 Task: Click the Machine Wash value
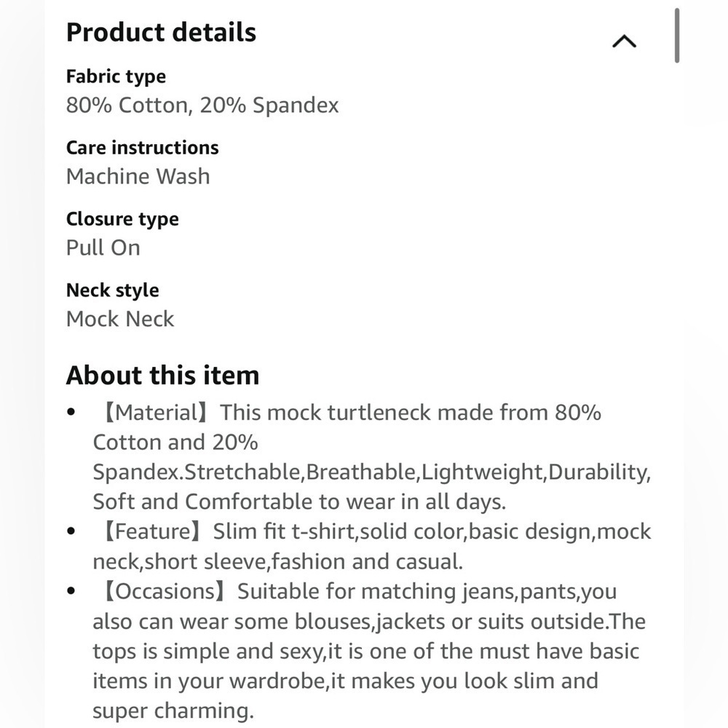138,176
